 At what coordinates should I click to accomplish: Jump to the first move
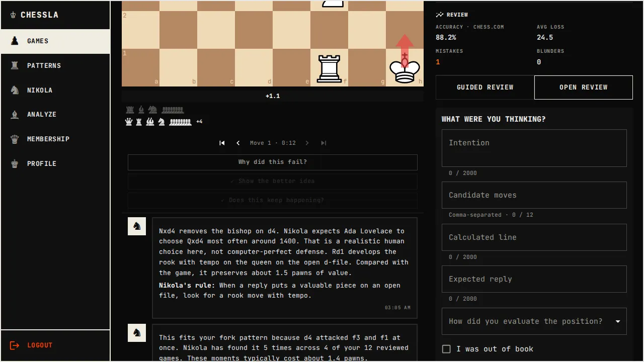click(222, 143)
